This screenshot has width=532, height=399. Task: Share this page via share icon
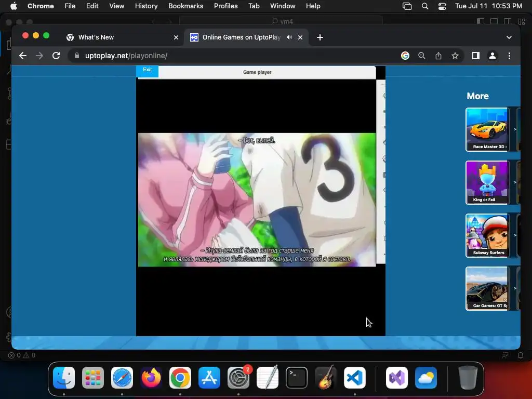click(x=438, y=56)
